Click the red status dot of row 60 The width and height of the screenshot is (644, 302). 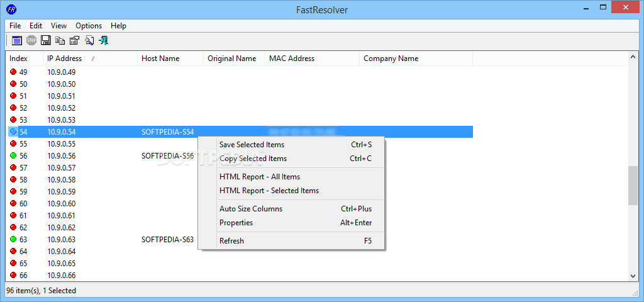13,203
